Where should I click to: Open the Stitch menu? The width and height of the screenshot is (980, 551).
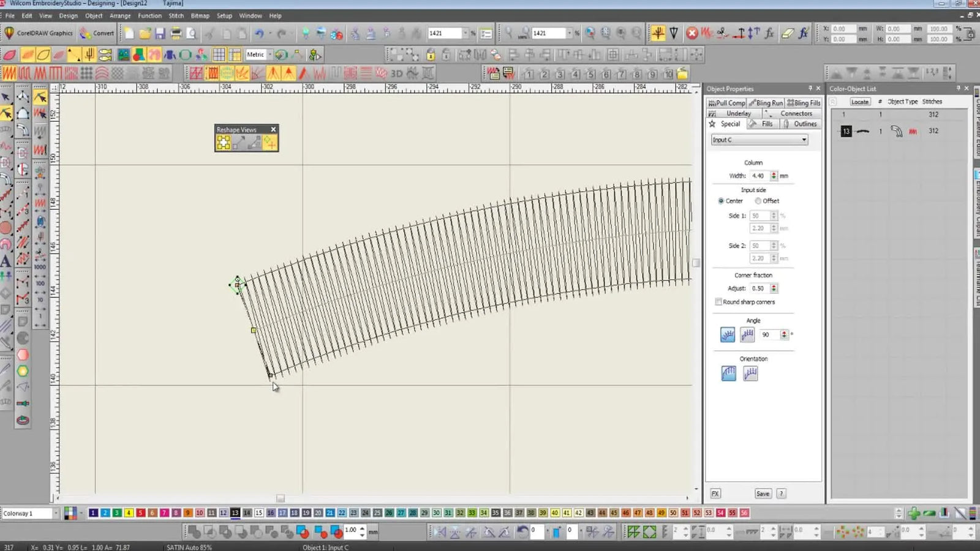176,16
